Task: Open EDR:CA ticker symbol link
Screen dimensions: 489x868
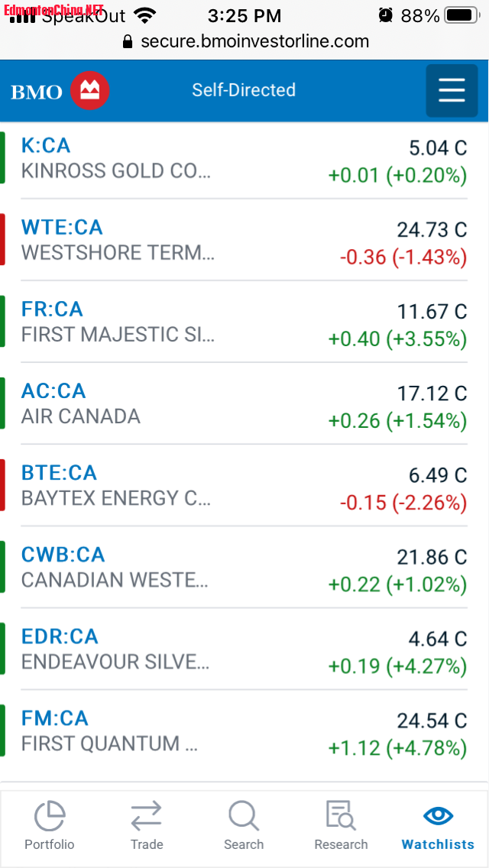Action: 60,636
